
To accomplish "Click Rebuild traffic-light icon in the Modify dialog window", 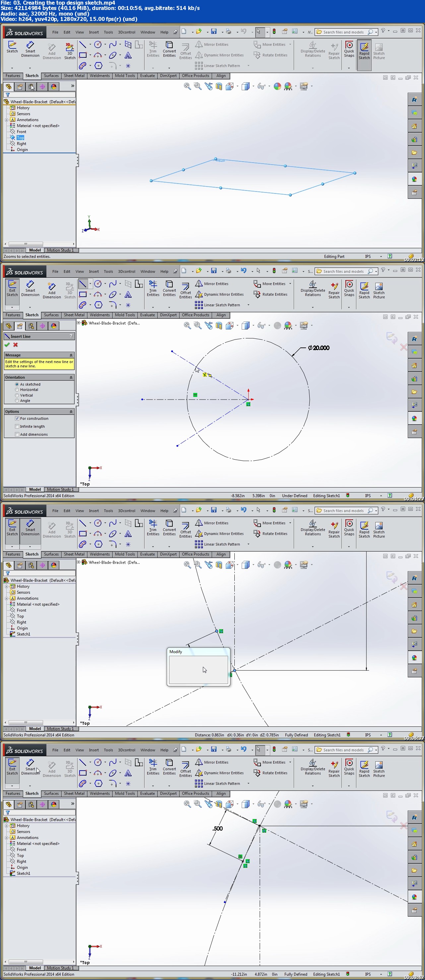I will (274, 510).
